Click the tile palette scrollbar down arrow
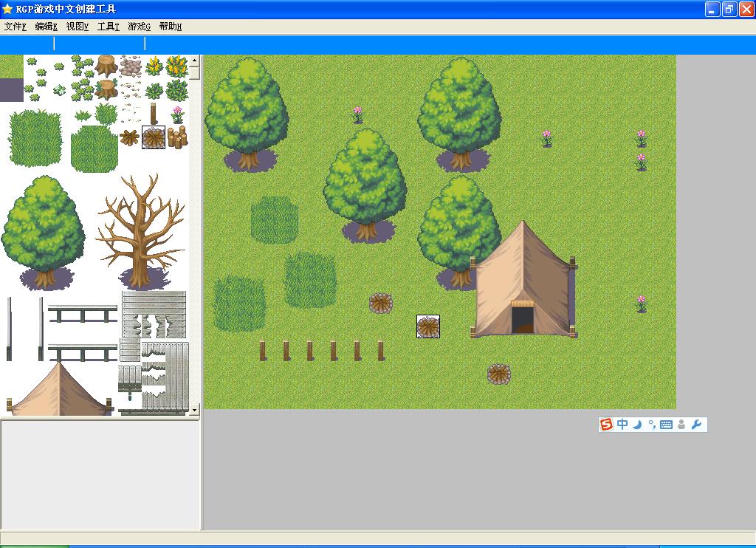The image size is (756, 548). coord(194,411)
